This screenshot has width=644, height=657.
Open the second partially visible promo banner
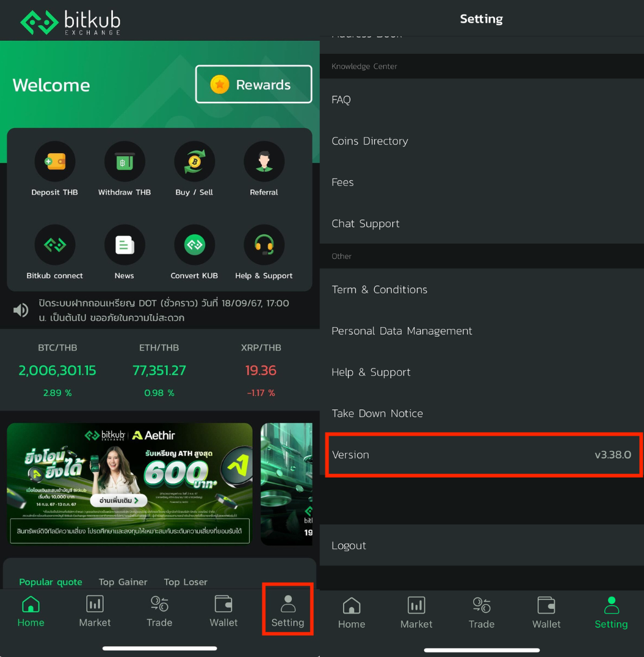click(287, 484)
